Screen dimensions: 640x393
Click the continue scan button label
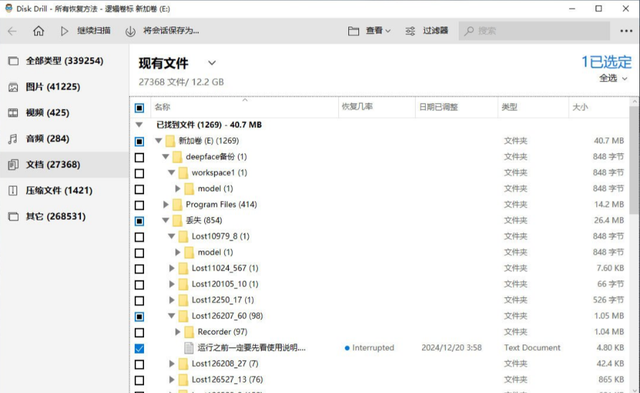[x=94, y=31]
